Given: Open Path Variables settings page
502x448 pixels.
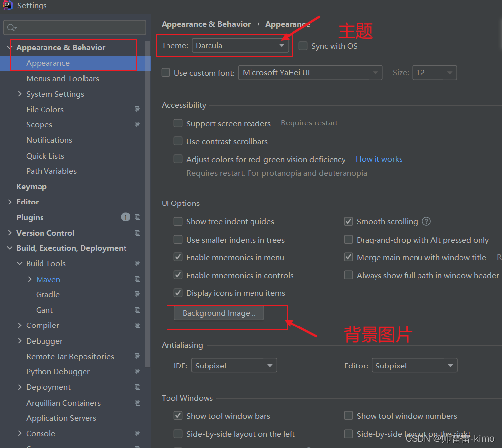Looking at the screenshot, I should click(51, 171).
